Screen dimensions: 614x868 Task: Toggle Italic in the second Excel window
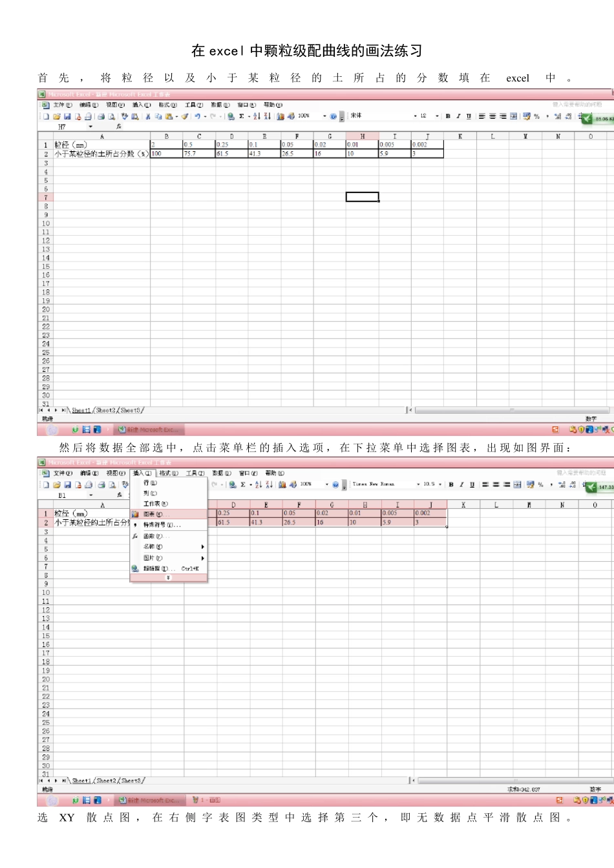pyautogui.click(x=461, y=484)
